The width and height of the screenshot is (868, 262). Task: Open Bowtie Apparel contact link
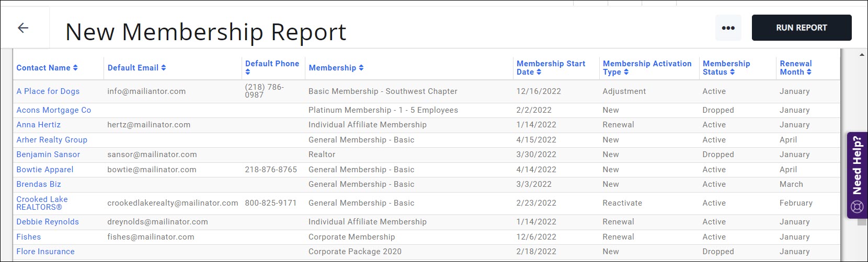point(45,170)
